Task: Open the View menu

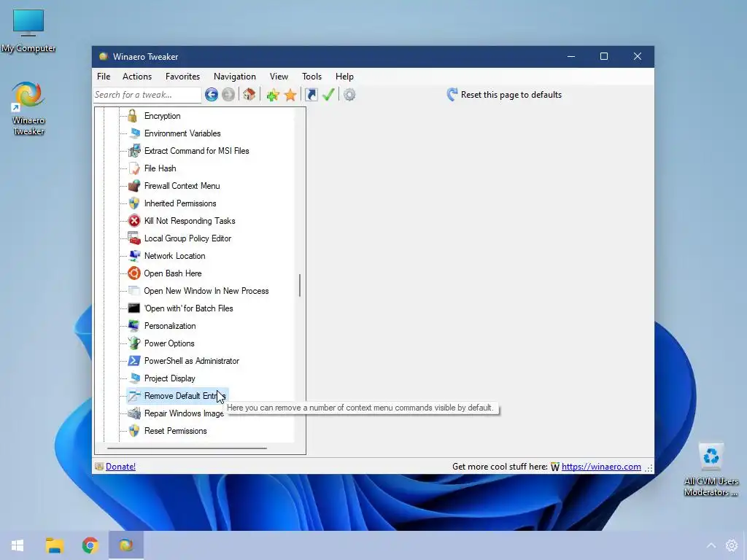Action: (x=279, y=76)
